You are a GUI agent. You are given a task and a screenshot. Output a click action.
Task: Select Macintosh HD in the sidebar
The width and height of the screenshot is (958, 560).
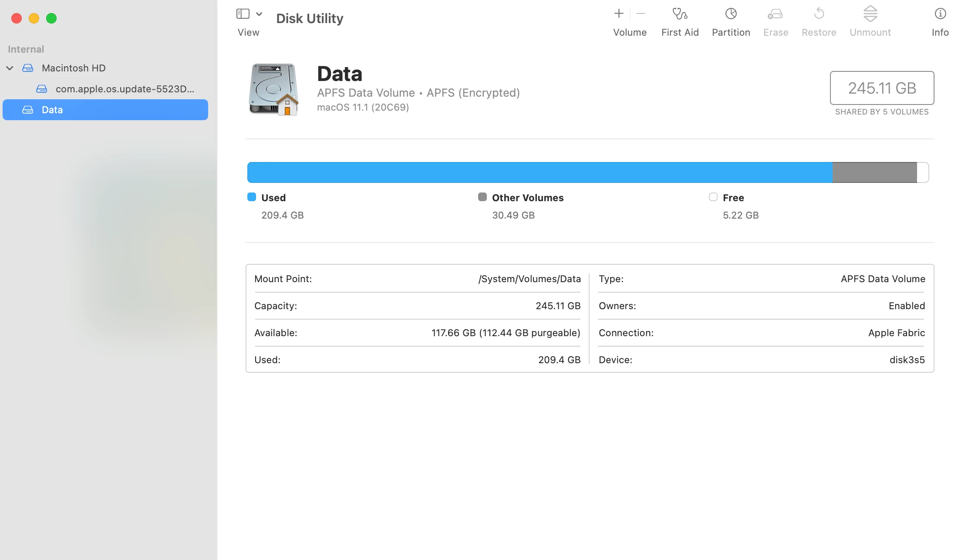click(74, 68)
